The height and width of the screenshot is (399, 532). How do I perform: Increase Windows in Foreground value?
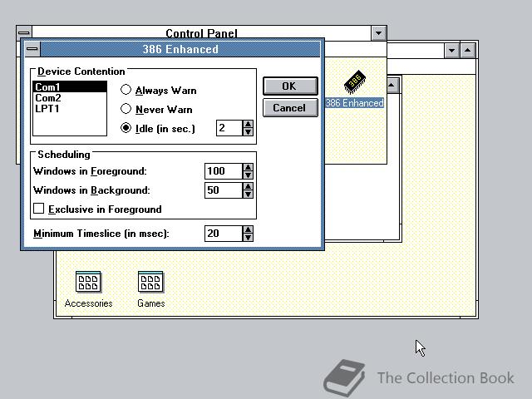tap(248, 167)
